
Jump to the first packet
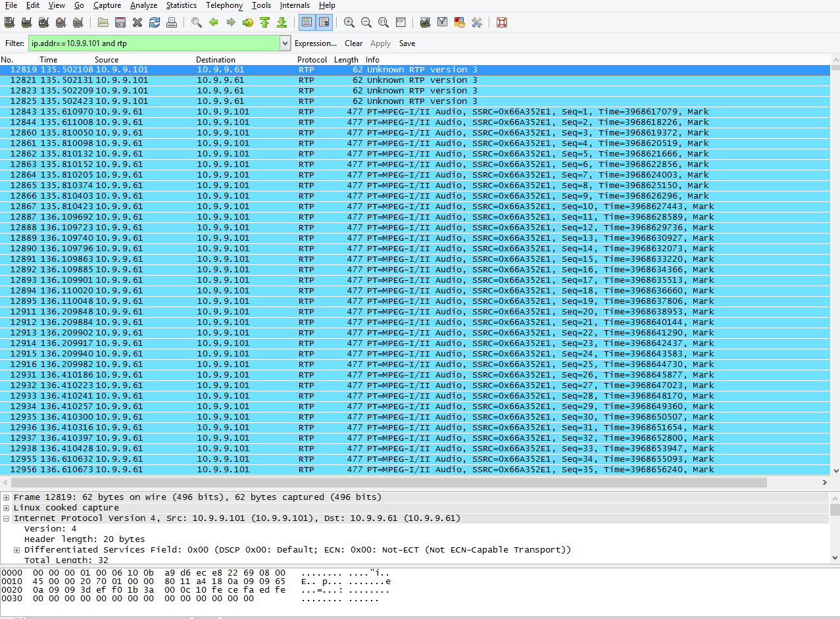point(264,22)
